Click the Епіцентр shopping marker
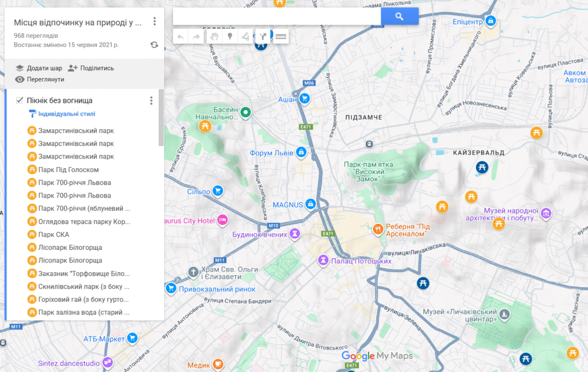Viewport: 588px width, 372px height. [490, 21]
